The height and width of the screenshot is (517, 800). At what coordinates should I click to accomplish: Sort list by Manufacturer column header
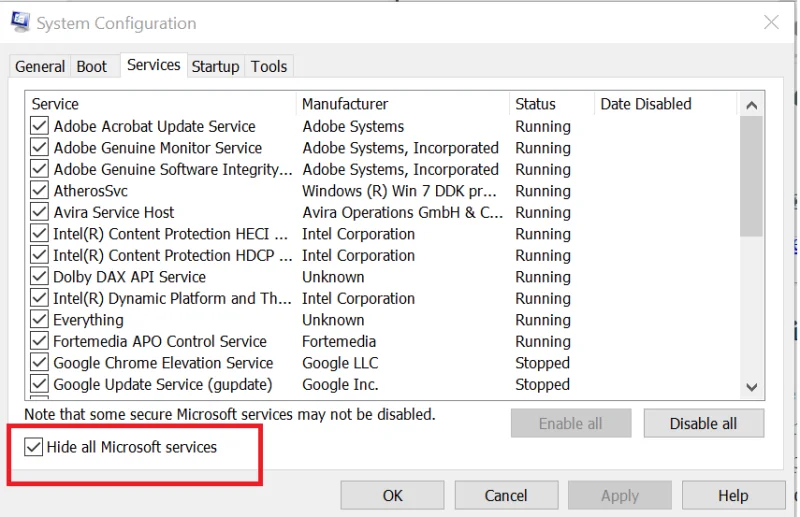[345, 104]
